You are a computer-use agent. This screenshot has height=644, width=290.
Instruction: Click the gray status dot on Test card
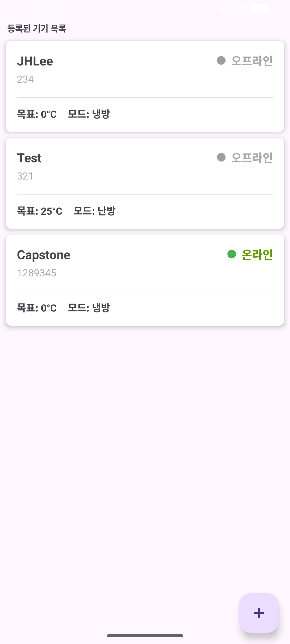pyautogui.click(x=221, y=157)
